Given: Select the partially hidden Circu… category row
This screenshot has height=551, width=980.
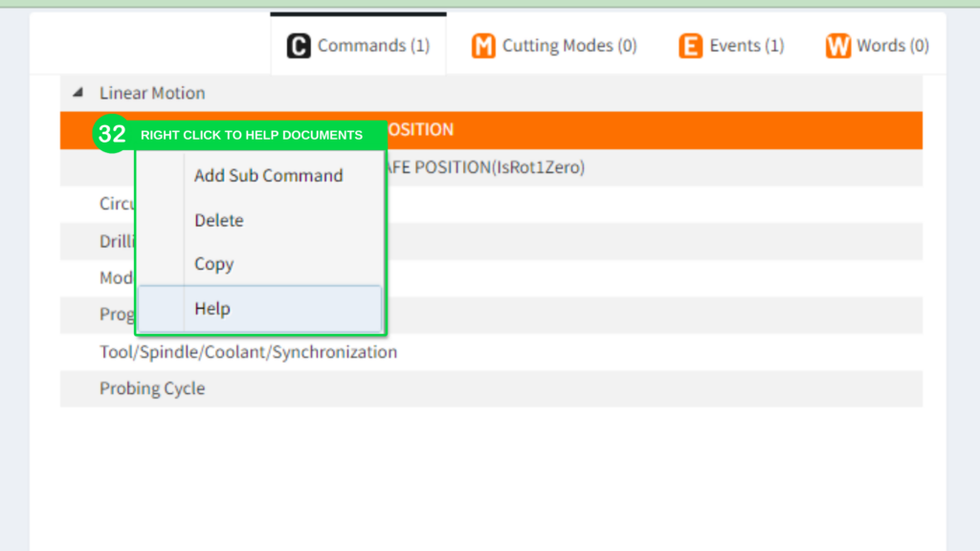Looking at the screenshot, I should point(115,204).
